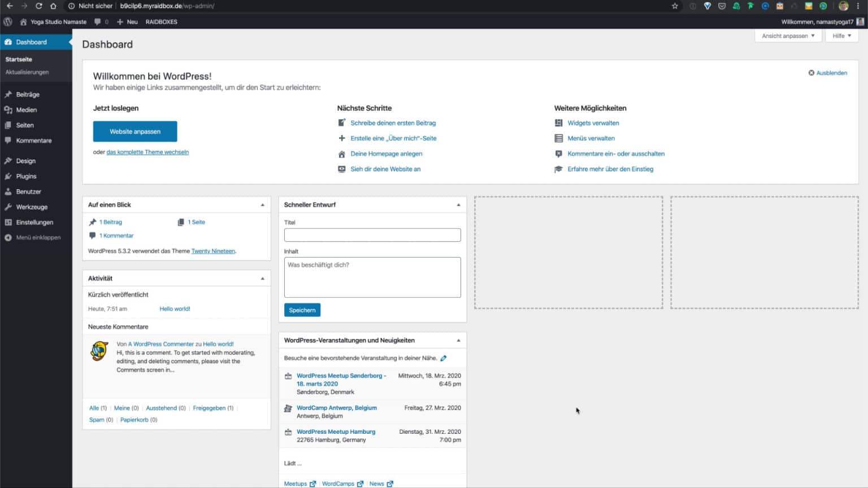Click the Speichern button
Image resolution: width=868 pixels, height=488 pixels.
point(302,310)
